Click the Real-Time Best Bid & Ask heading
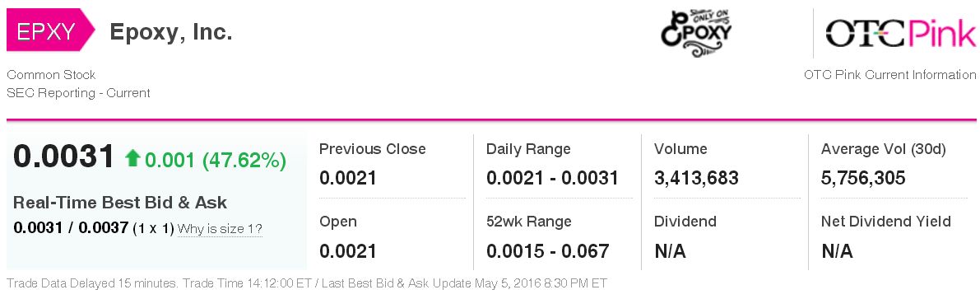Viewport: 980px width, 299px height. pos(120,203)
